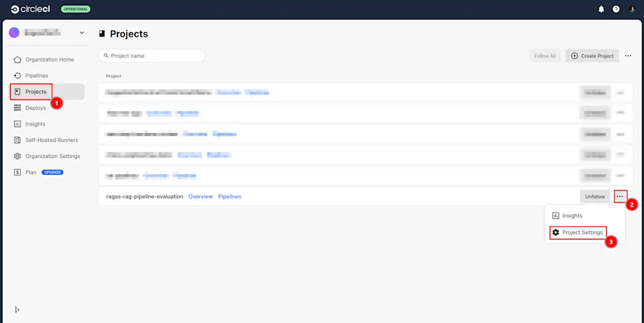This screenshot has height=323, width=644.
Task: Click Create Project
Action: (592, 56)
